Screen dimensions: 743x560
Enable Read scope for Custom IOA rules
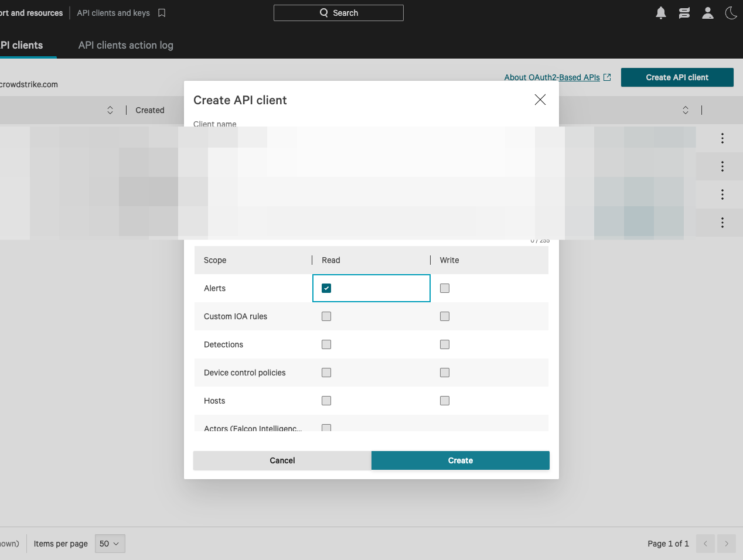pyautogui.click(x=326, y=316)
